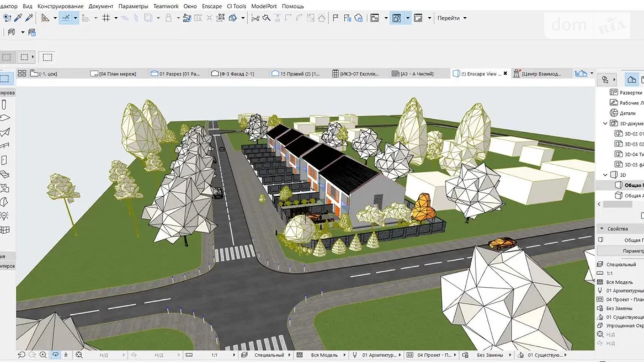Select the eyedropper pick-up parameters tool
Viewport: 644px width, 362px height.
tap(18, 18)
